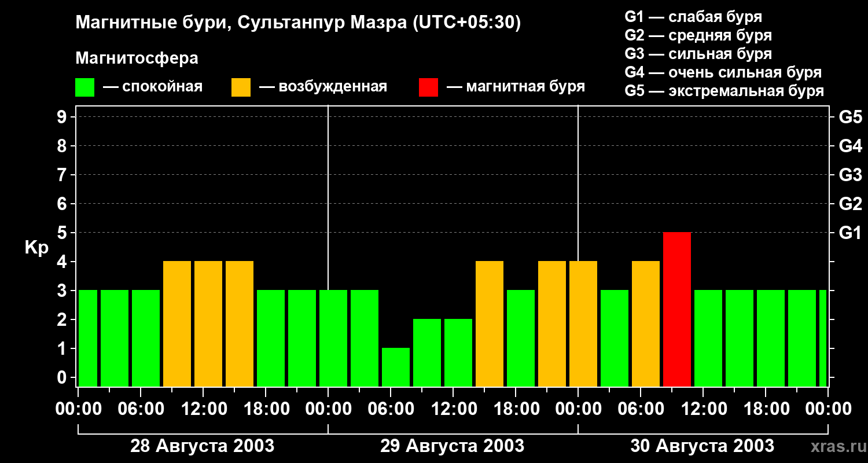Click the orange 'возбужденная' legend swatch
868x463 pixels.
tap(241, 87)
